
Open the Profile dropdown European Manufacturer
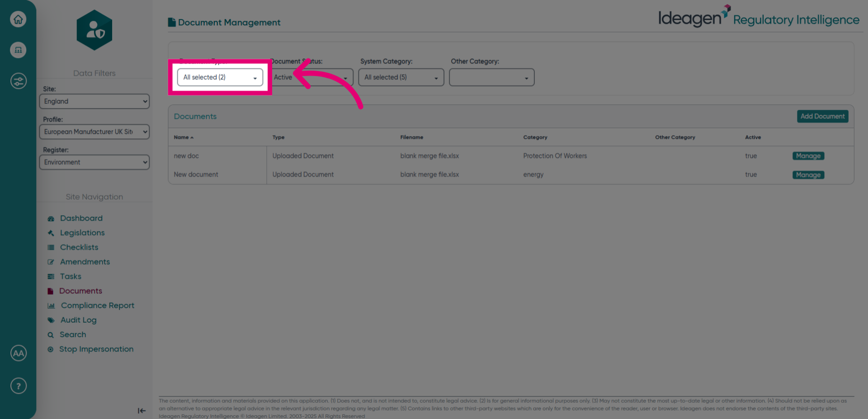(94, 132)
